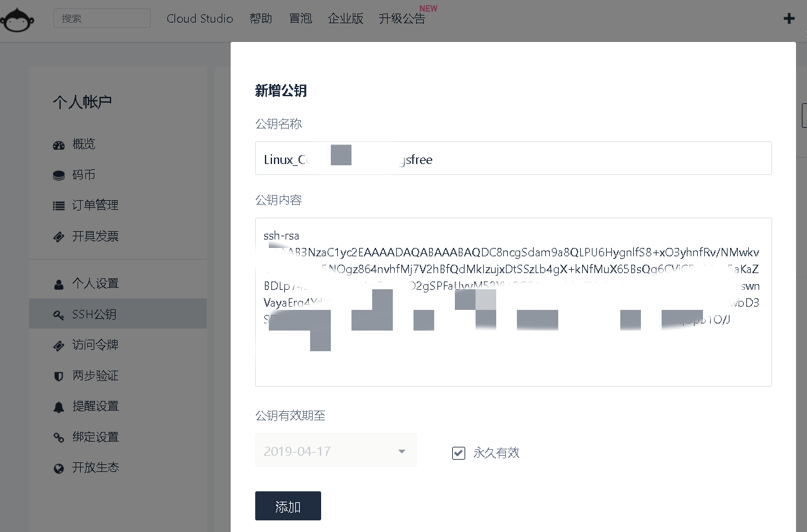The height and width of the screenshot is (532, 807).
Task: Click the 个人设置 user icon
Action: (x=59, y=284)
